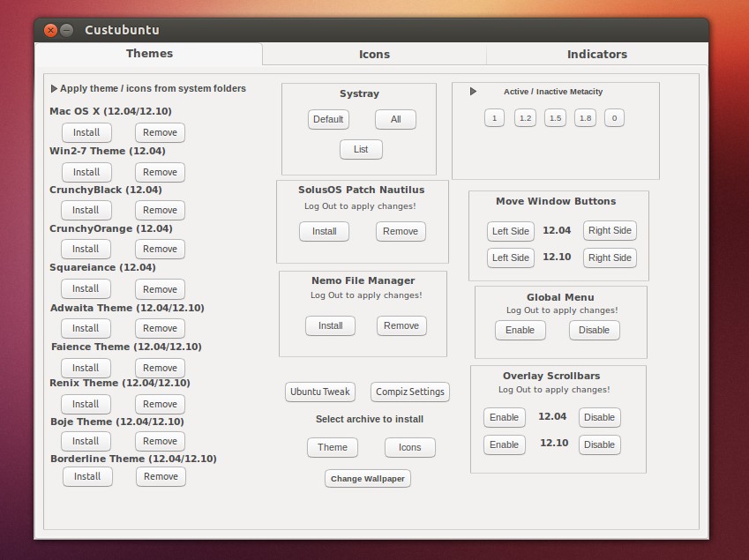Image resolution: width=749 pixels, height=560 pixels.
Task: Move window buttons Left Side for 12.10
Action: (511, 258)
